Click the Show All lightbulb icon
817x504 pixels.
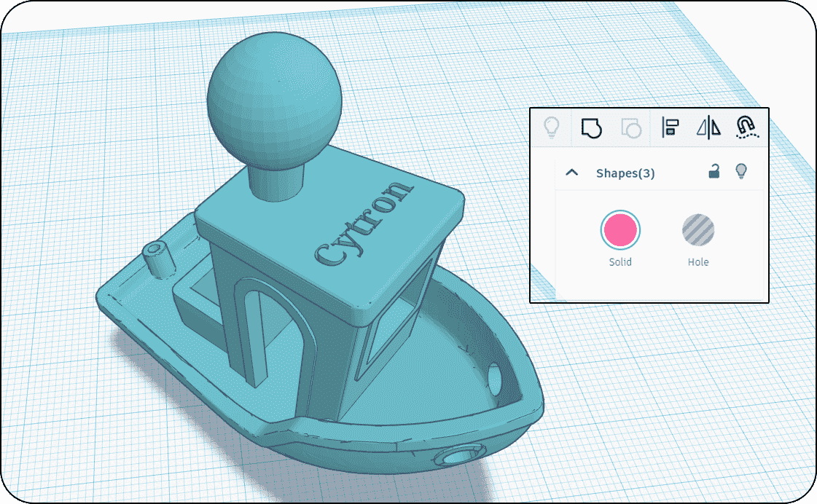[551, 127]
